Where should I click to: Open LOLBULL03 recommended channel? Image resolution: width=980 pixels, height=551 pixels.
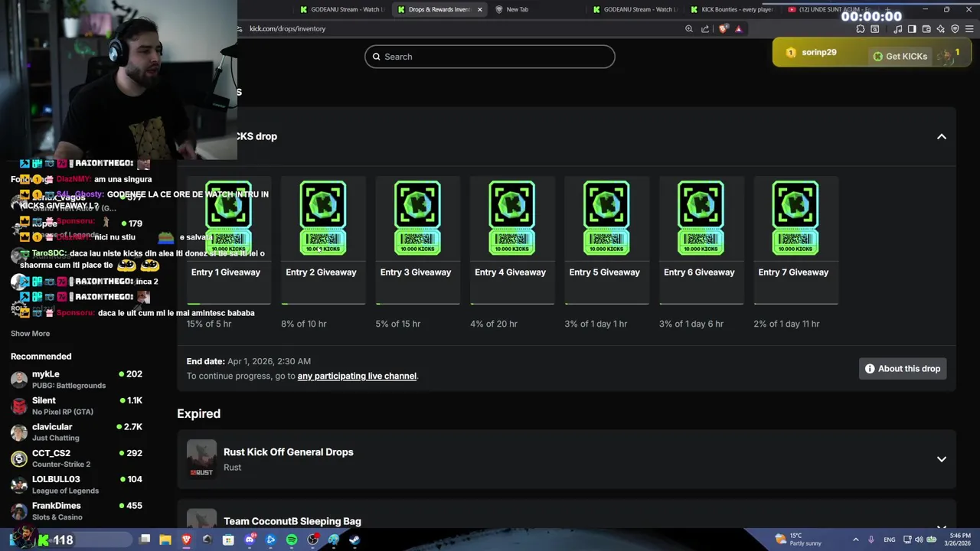(x=77, y=484)
